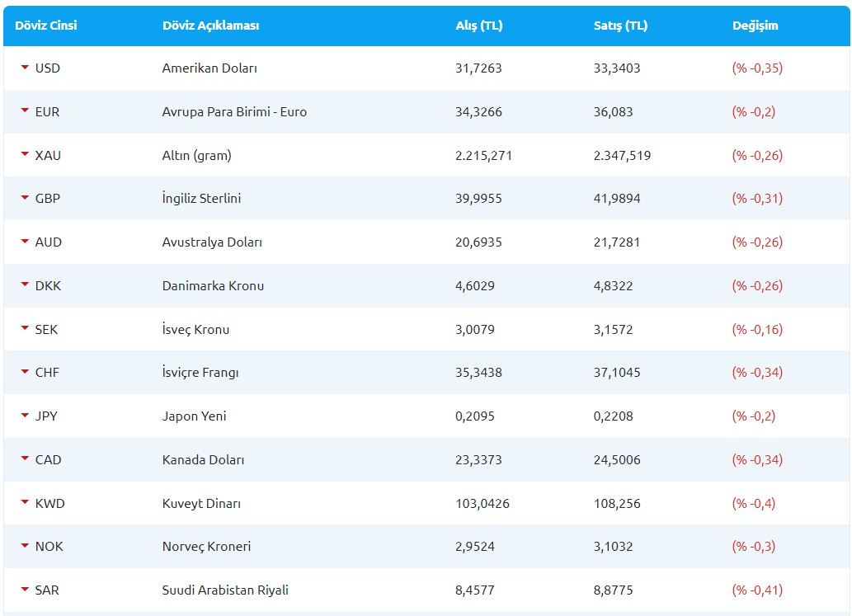
Task: Select the Satış (TL) column header
Action: tap(620, 26)
